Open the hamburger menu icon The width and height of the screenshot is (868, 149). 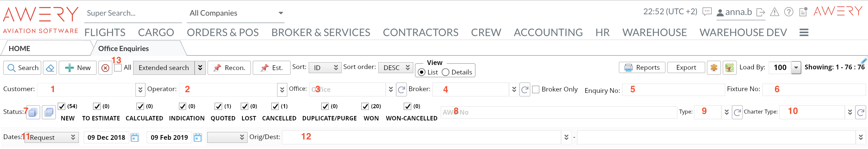804,33
